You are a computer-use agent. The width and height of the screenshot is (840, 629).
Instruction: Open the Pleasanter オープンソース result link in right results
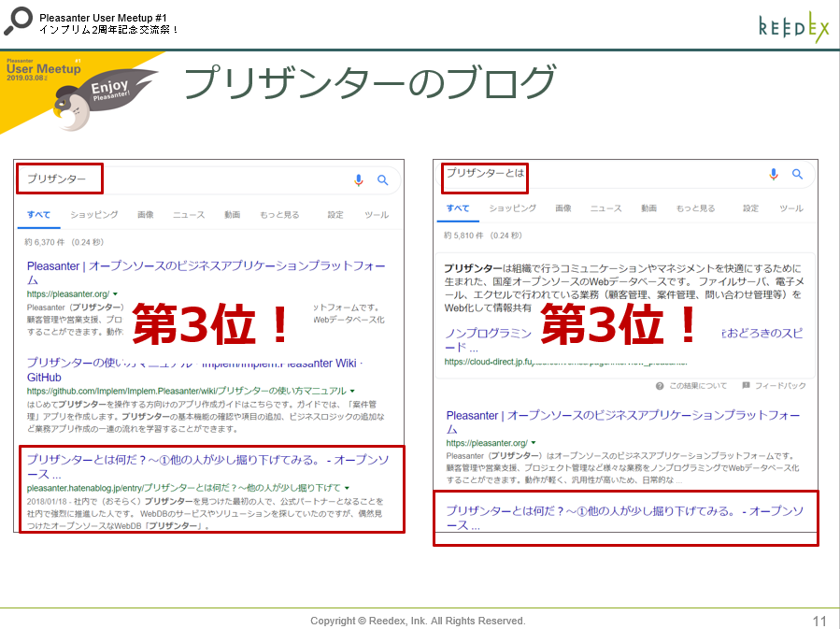623,422
